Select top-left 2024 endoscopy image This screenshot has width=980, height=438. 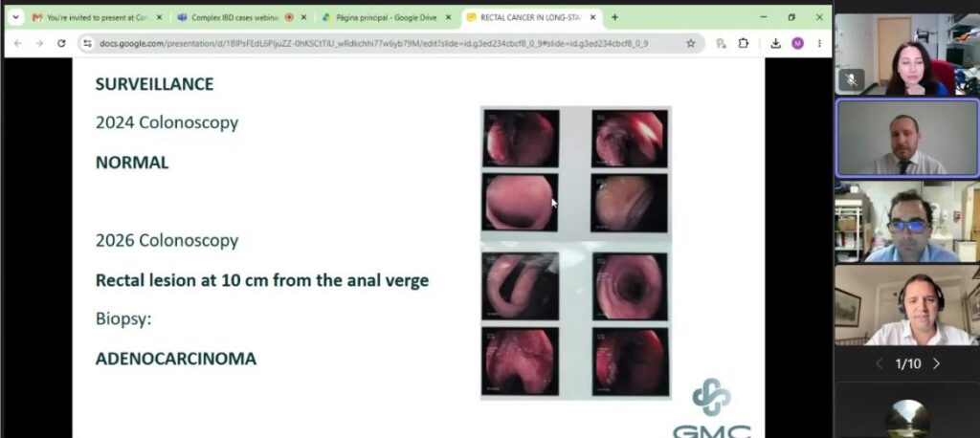(520, 138)
